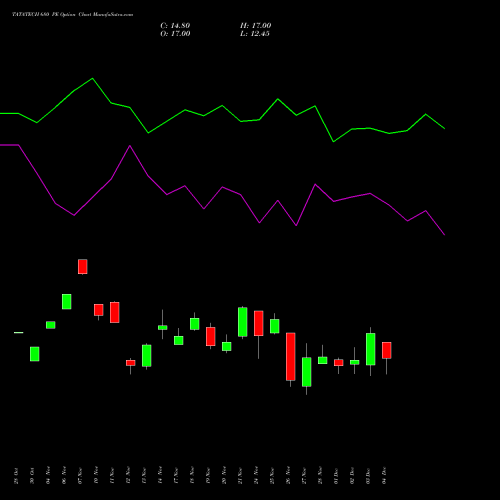Select the red candlestick above 11 Nov

point(115,312)
